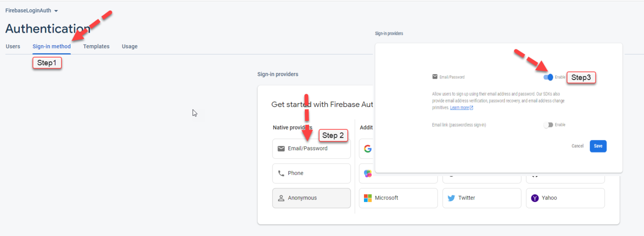Click the blue Save button

pos(598,146)
